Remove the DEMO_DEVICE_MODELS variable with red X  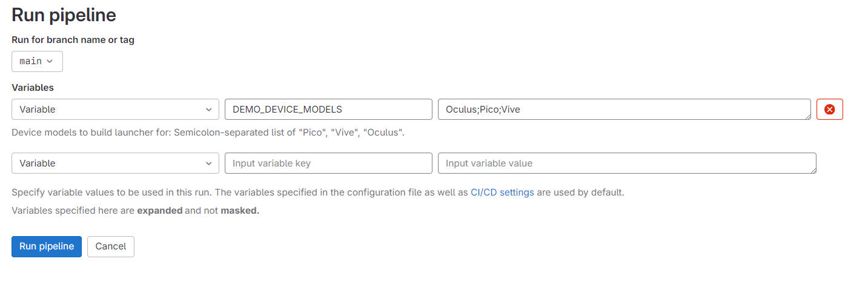[x=830, y=110]
